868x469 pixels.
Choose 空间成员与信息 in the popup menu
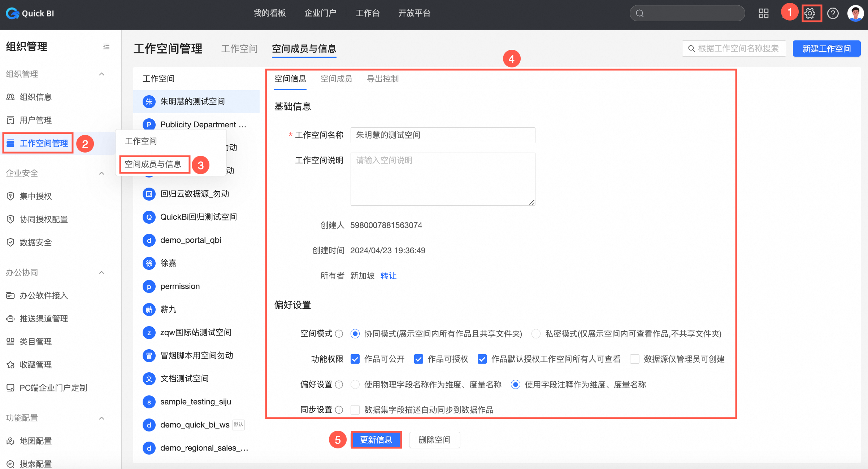(153, 164)
